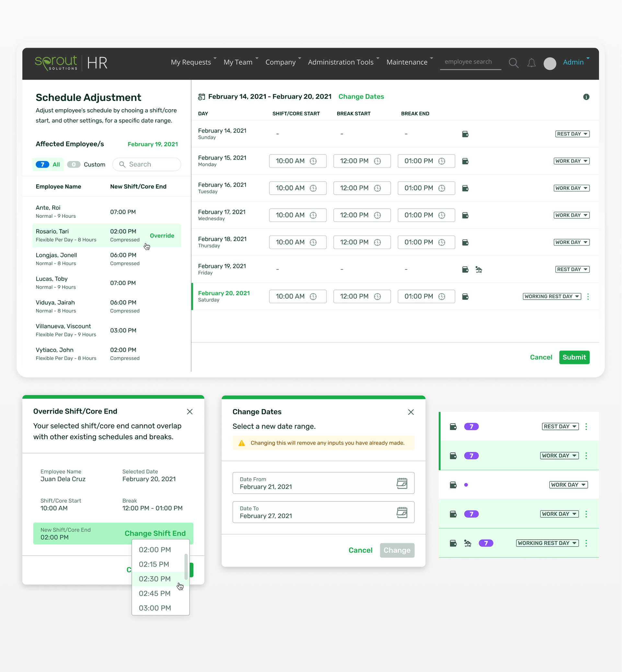The width and height of the screenshot is (622, 672).
Task: Submit the schedule adjustment
Action: pos(574,357)
